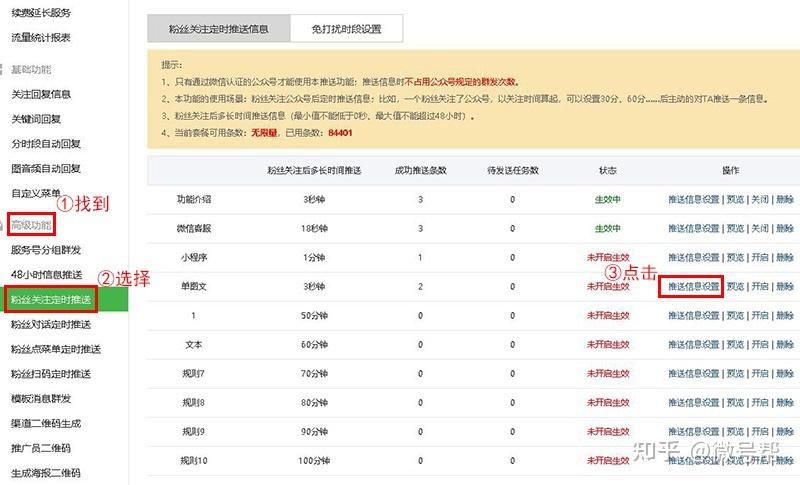
Task: Open 渠道二维码生成 menu item
Action: click(x=46, y=423)
